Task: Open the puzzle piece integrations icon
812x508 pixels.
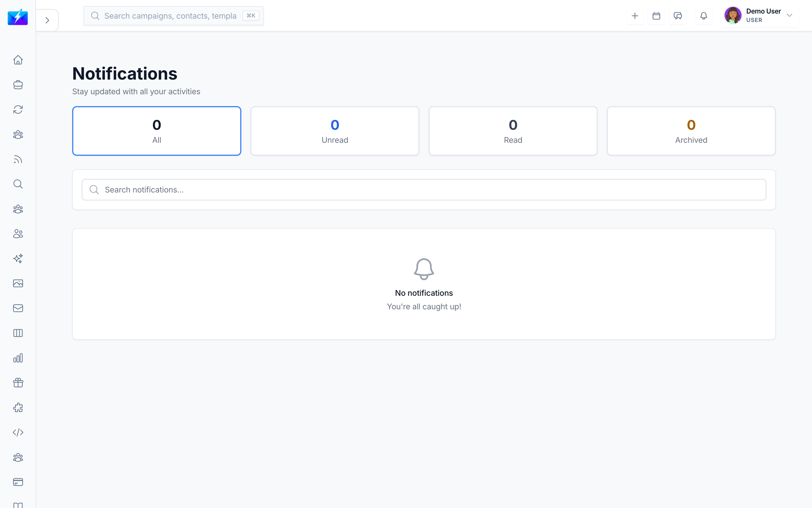Action: (x=18, y=408)
